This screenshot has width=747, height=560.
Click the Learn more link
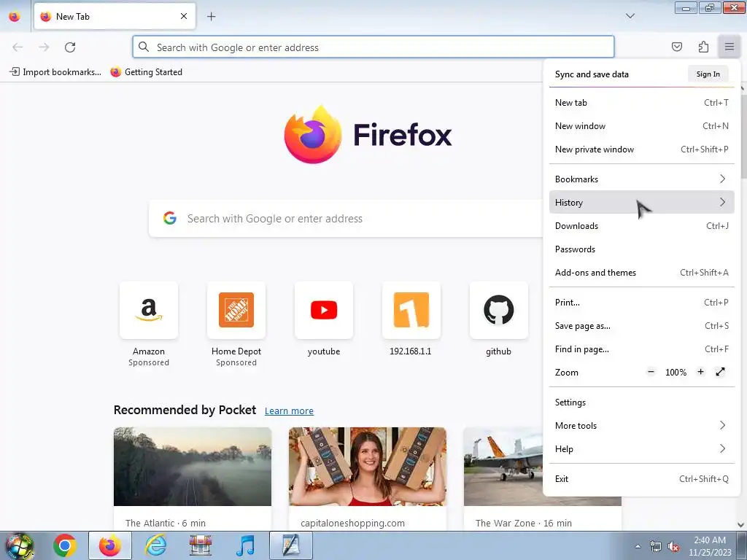[x=289, y=411]
